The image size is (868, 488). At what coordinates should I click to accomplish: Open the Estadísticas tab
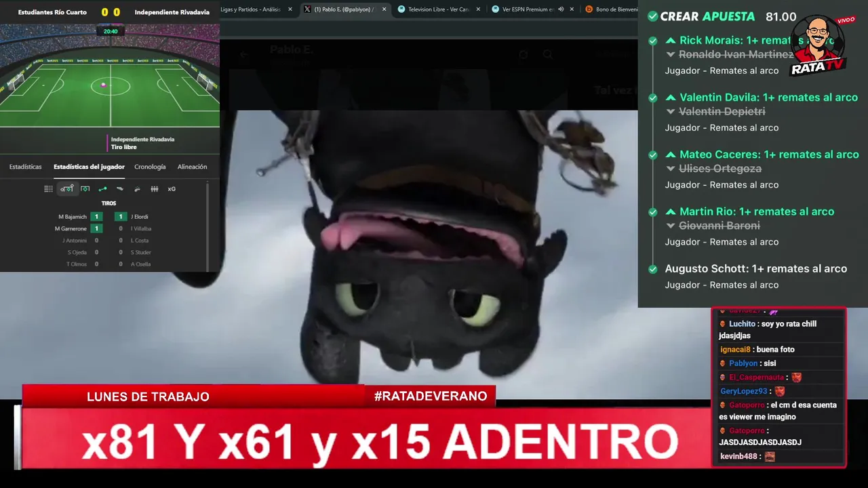tap(25, 167)
